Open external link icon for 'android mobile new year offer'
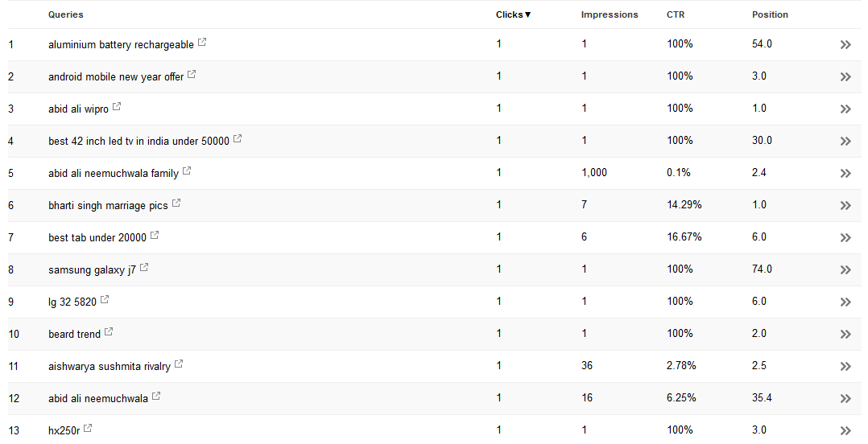Viewport: 868px width, 444px height. (x=192, y=75)
